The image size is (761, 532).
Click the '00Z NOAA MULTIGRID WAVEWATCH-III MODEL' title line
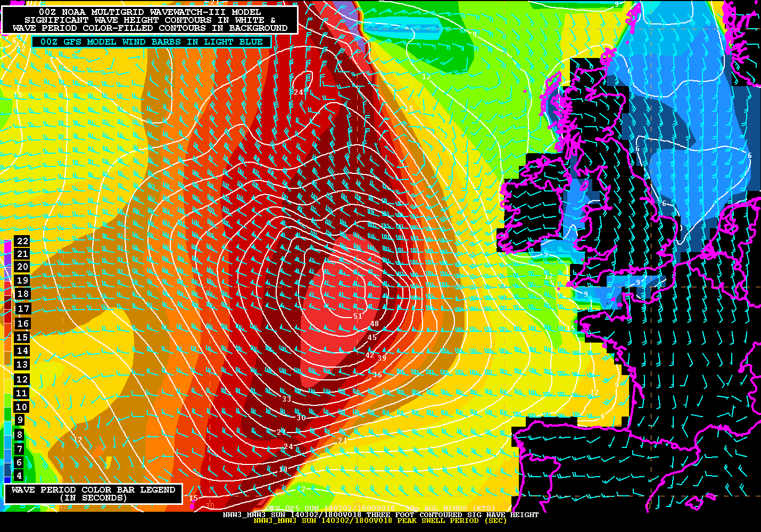click(150, 12)
